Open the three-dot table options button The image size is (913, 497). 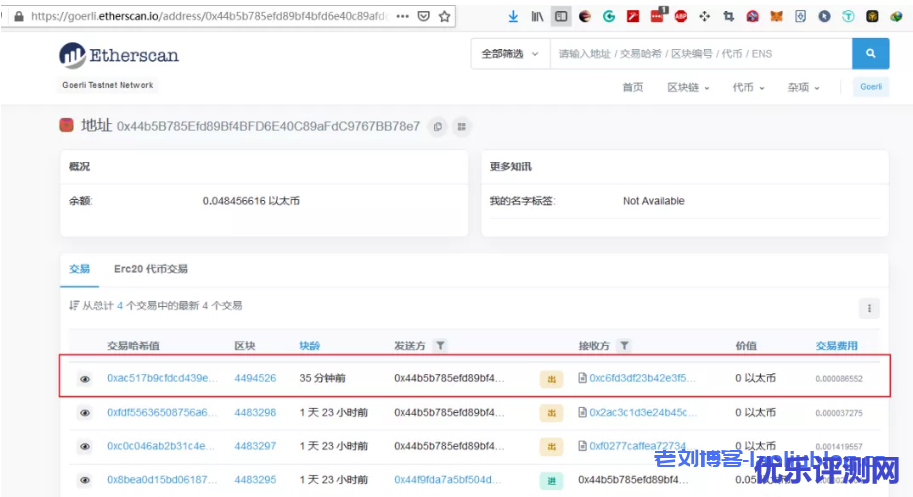pyautogui.click(x=869, y=308)
